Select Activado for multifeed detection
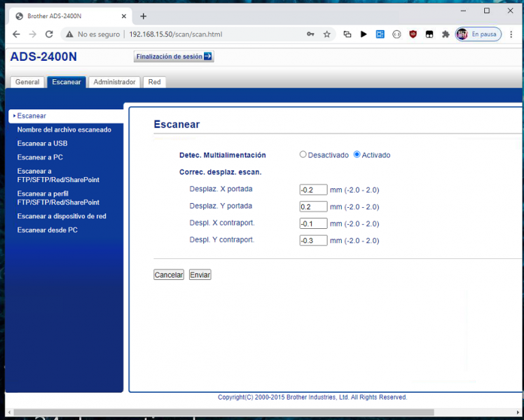Image resolution: width=524 pixels, height=420 pixels. click(x=357, y=155)
